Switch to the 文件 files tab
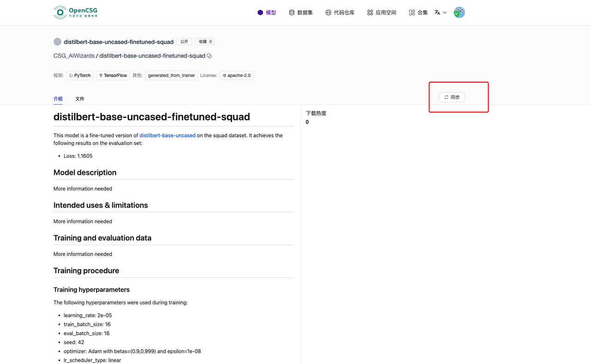 (80, 99)
